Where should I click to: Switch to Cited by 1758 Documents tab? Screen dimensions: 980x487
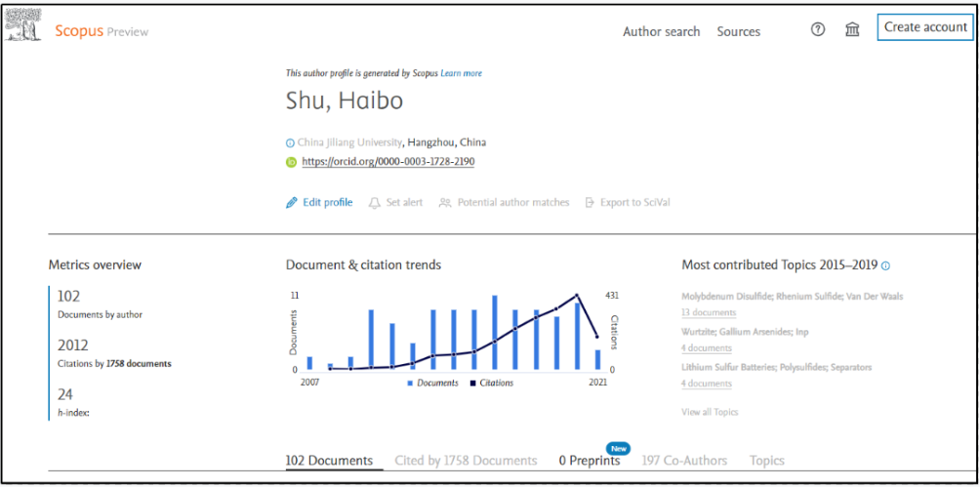coord(466,461)
